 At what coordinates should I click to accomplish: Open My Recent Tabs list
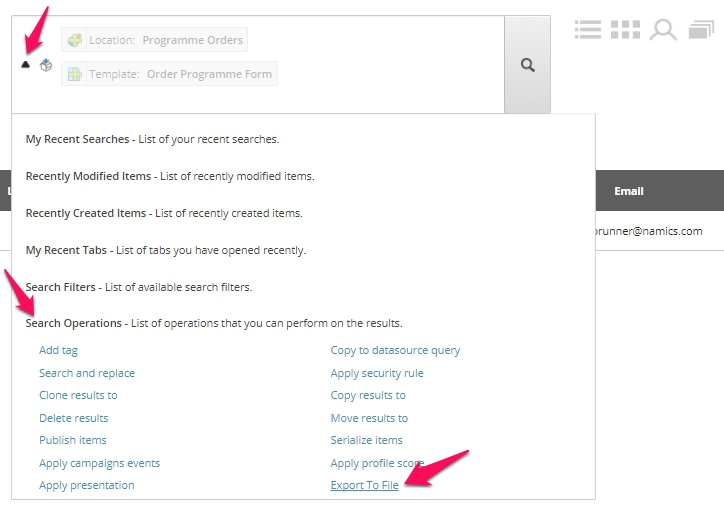(x=66, y=250)
